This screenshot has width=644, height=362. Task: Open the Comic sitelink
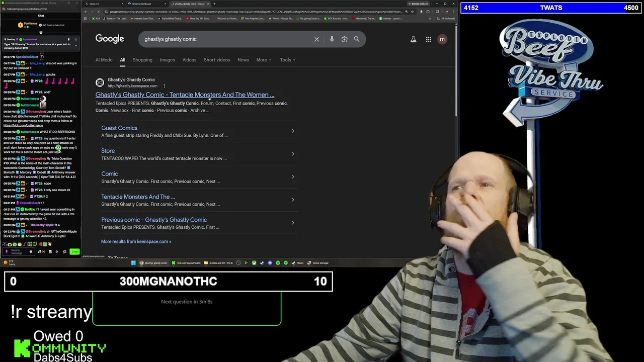(110, 174)
